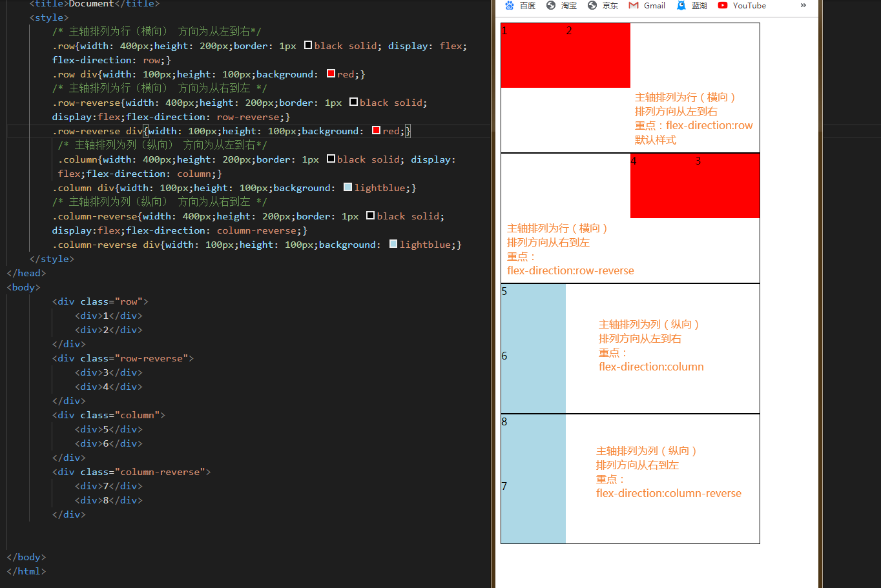881x588 pixels.
Task: Click the comment above the .column rule
Action: pos(162,145)
